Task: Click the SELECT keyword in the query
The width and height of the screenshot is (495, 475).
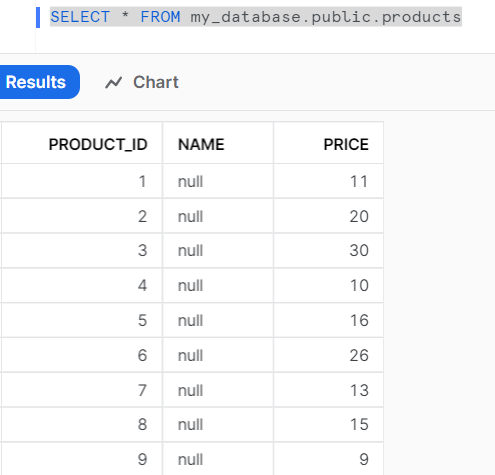Action: point(80,17)
